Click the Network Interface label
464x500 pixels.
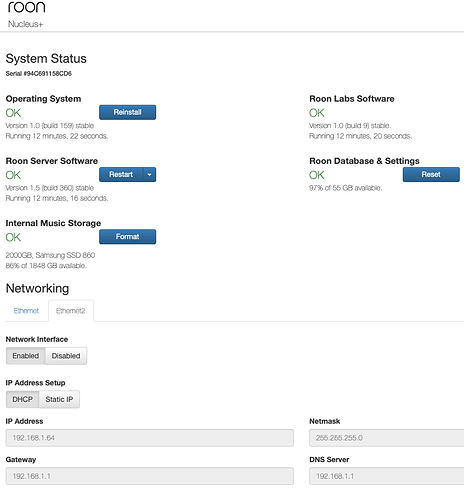click(37, 339)
